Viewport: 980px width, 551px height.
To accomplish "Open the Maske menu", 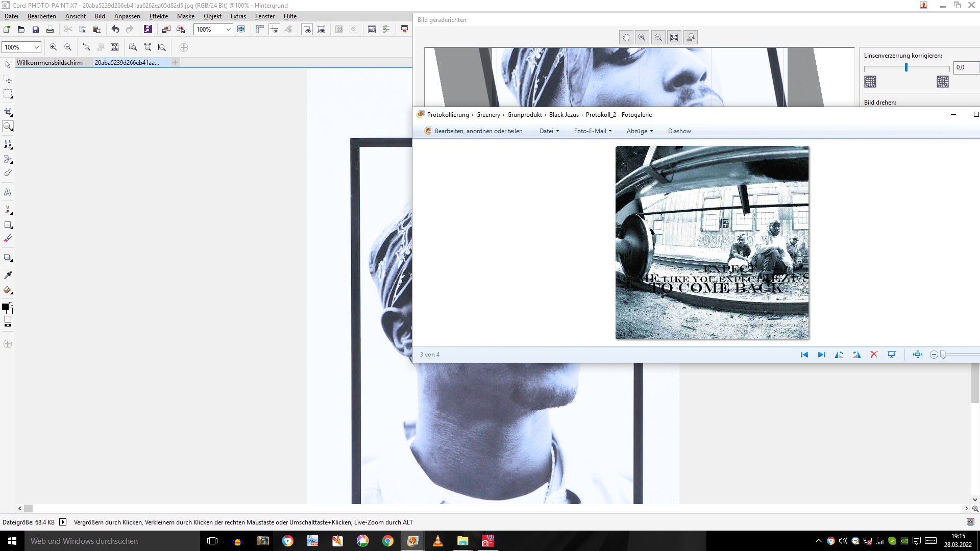I will click(x=186, y=16).
